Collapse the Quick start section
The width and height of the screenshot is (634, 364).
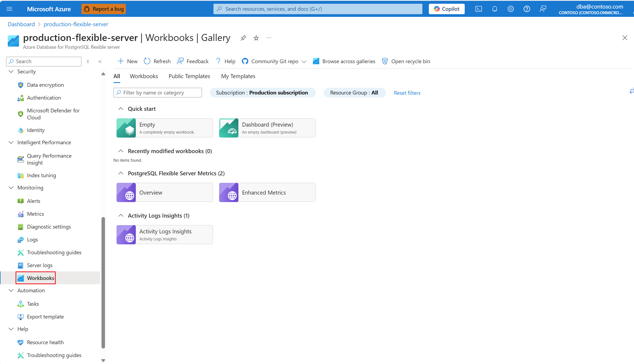121,109
